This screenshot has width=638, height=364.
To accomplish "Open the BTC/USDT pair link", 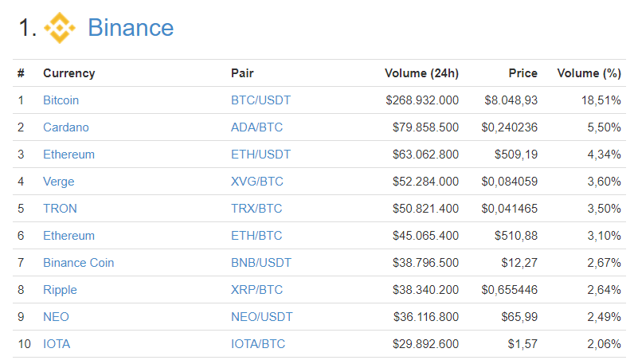I will coord(260,100).
